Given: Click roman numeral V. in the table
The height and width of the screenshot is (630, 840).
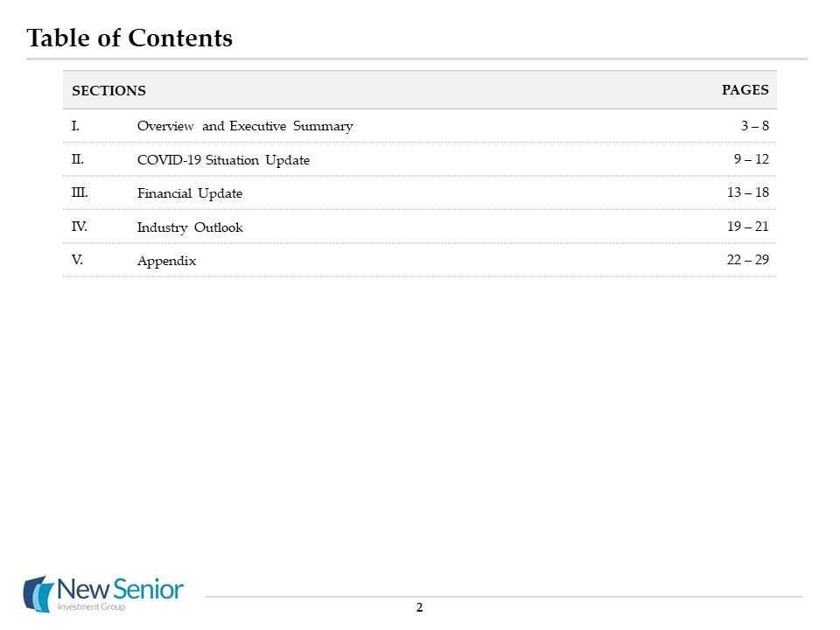Looking at the screenshot, I should (x=77, y=260).
